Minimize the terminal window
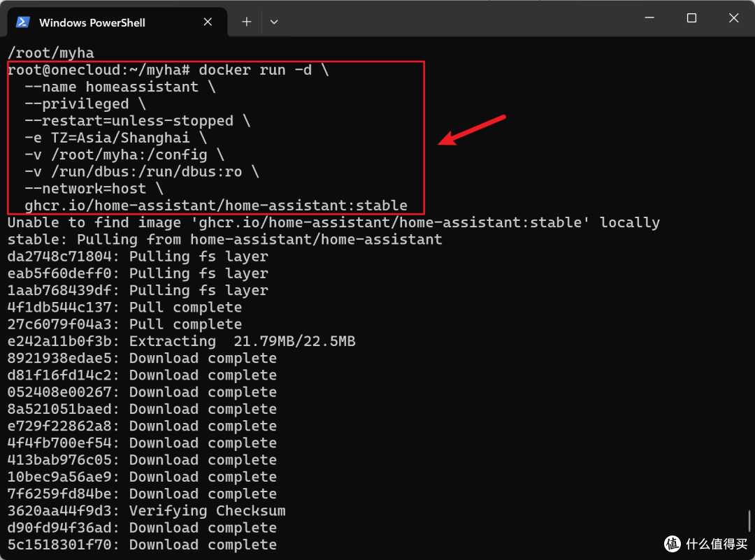This screenshot has width=755, height=560. tap(649, 19)
